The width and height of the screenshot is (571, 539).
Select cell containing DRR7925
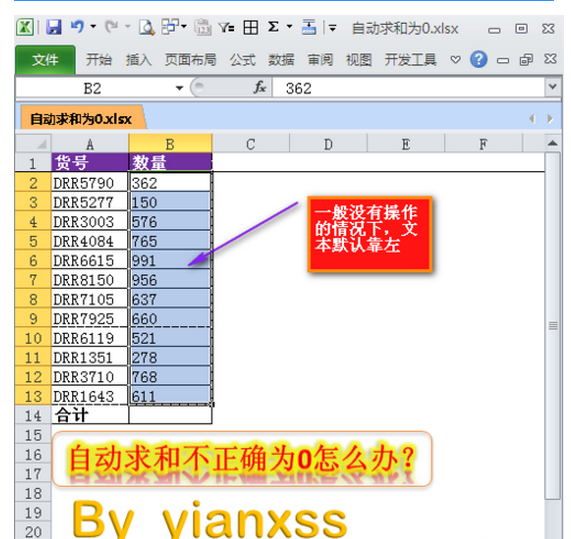pyautogui.click(x=90, y=318)
